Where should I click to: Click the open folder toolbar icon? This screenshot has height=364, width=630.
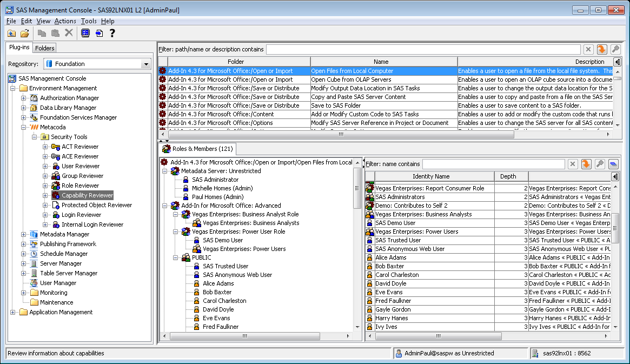tap(25, 34)
